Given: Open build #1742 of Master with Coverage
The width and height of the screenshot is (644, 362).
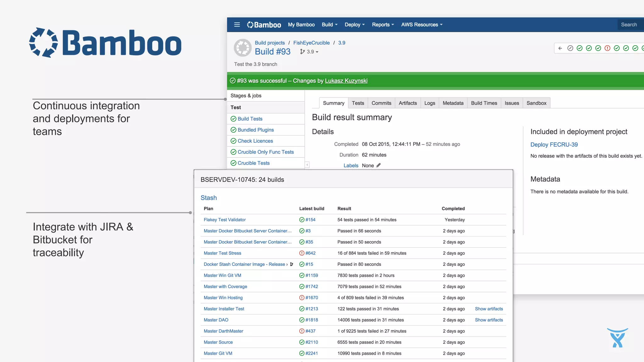Looking at the screenshot, I should 312,287.
